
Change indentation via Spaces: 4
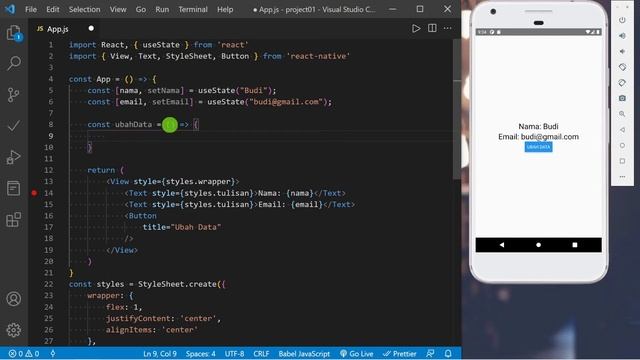pos(200,353)
